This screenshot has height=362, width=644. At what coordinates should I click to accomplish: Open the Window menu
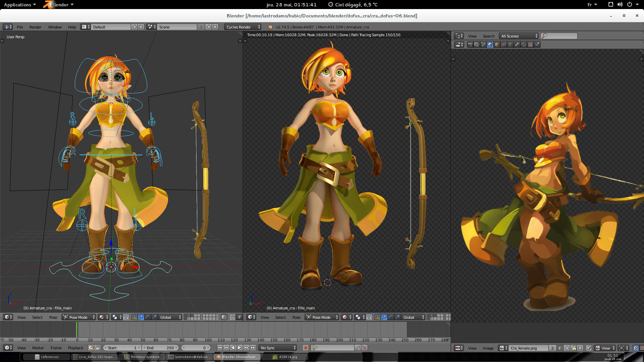[55, 27]
